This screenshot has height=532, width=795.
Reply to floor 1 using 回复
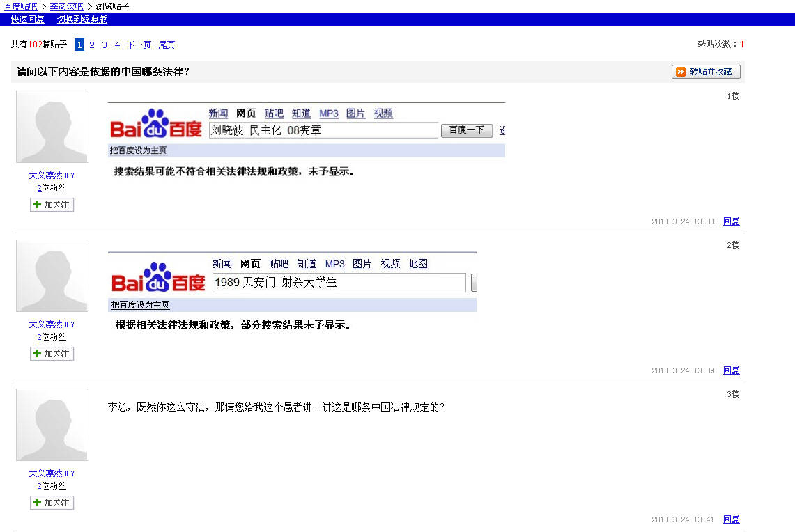[x=731, y=221]
